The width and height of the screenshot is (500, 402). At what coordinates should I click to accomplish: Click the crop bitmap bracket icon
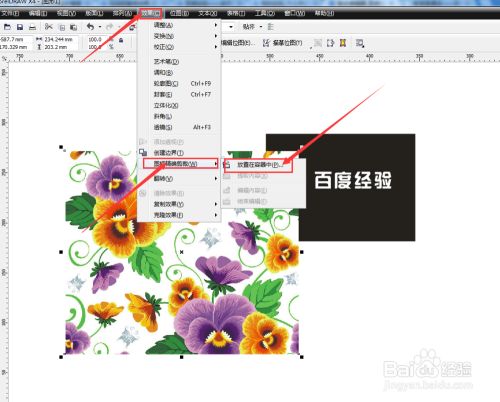coord(330,43)
